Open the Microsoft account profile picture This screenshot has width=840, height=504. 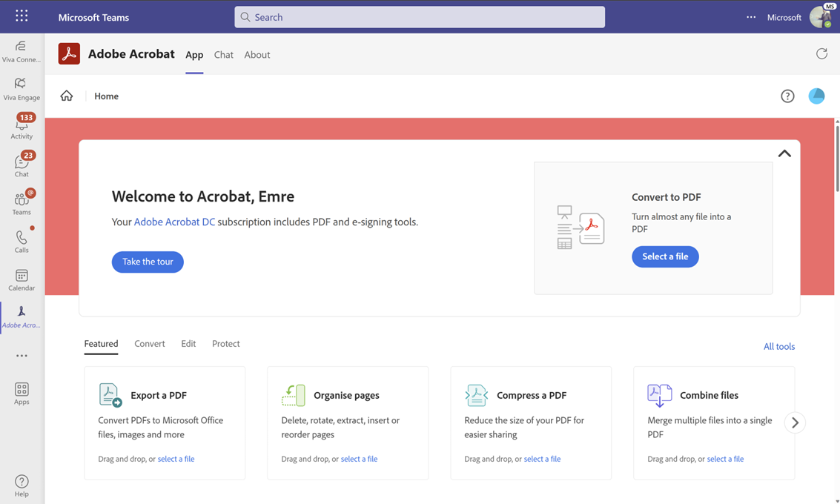821,16
